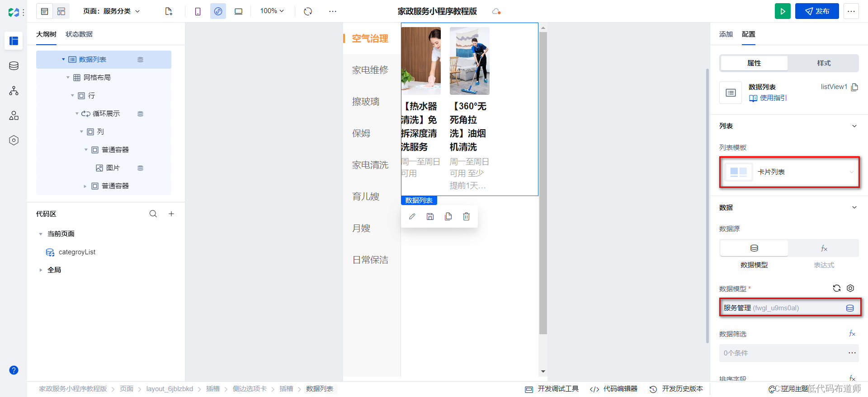The width and height of the screenshot is (868, 397).
Task: Select the 家电维修 side tab
Action: (370, 70)
